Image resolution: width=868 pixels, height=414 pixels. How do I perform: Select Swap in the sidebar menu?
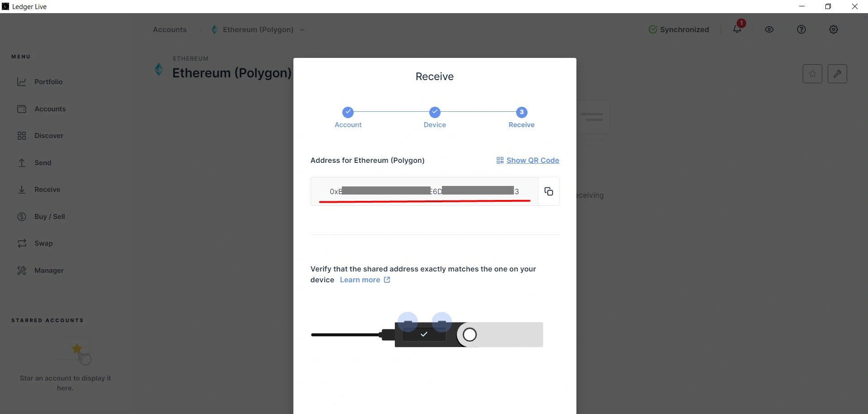coord(43,243)
